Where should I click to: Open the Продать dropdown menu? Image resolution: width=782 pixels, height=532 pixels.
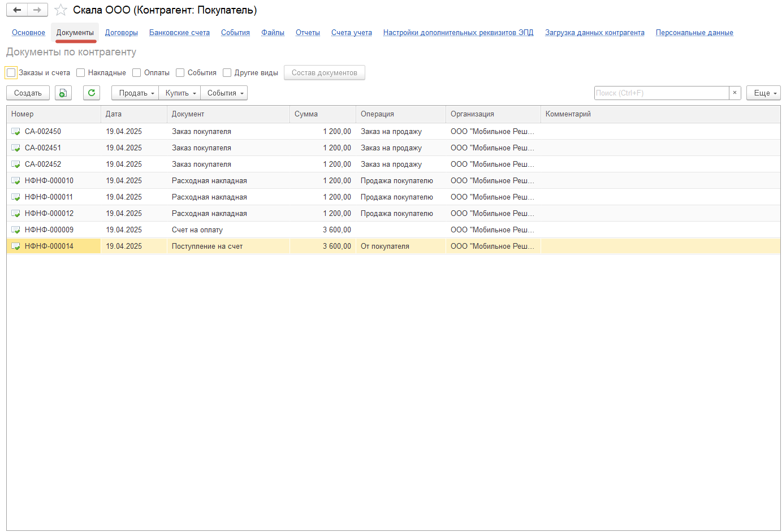pos(136,93)
